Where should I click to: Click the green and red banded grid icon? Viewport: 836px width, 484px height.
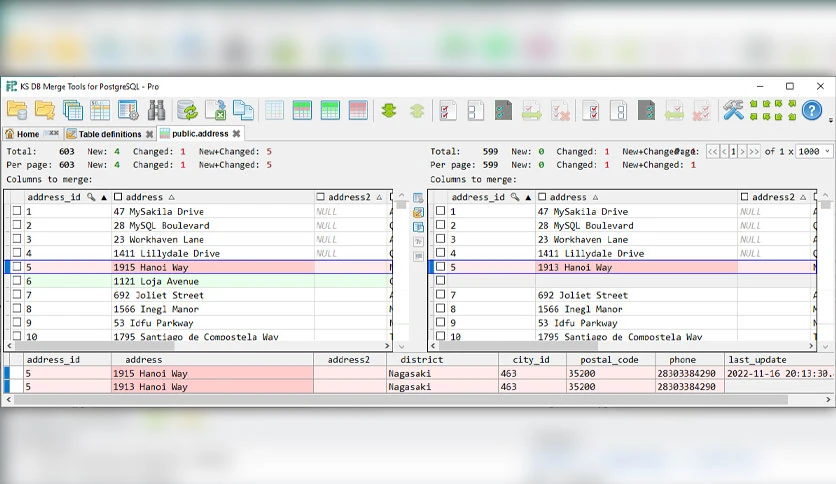click(x=302, y=110)
